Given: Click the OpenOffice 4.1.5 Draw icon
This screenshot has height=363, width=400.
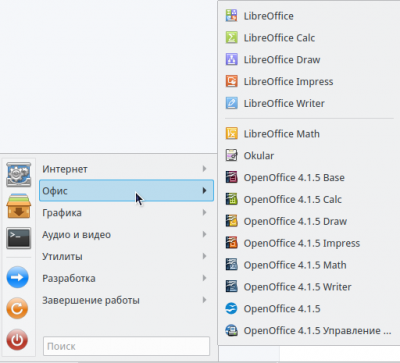Looking at the screenshot, I should (231, 221).
